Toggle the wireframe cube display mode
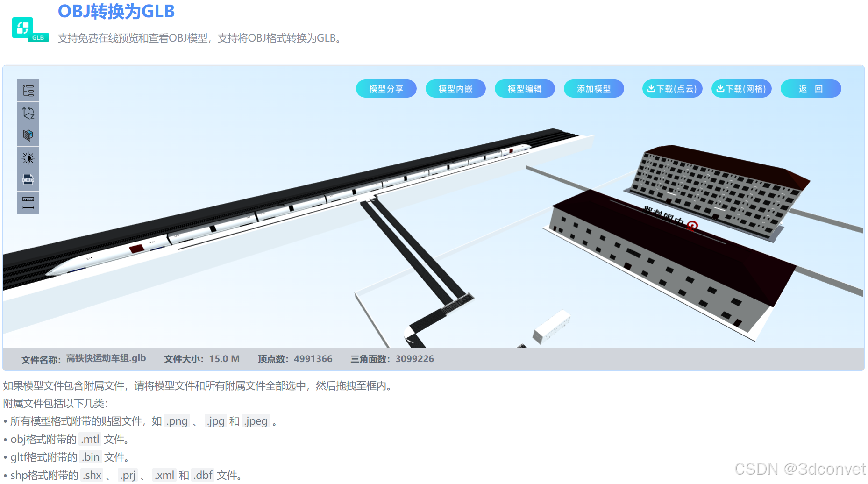The width and height of the screenshot is (868, 484). tap(28, 135)
